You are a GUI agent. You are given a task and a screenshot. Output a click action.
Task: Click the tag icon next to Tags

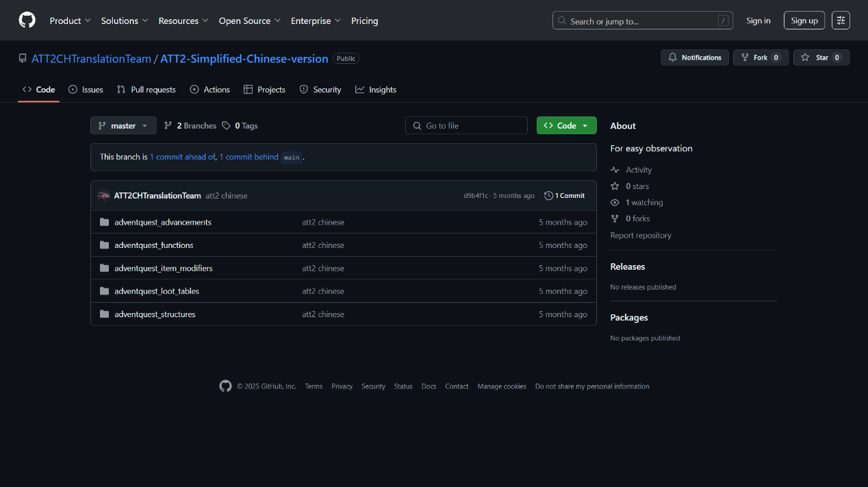(x=226, y=126)
